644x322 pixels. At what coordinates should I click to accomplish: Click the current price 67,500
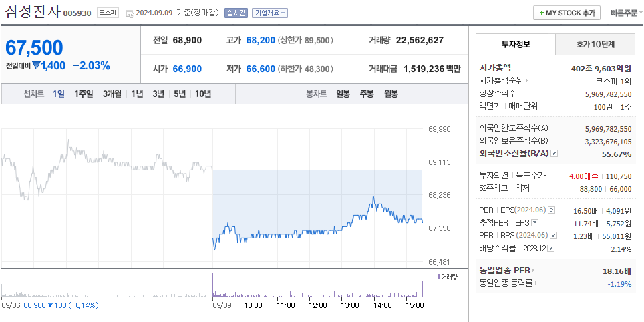[x=34, y=48]
